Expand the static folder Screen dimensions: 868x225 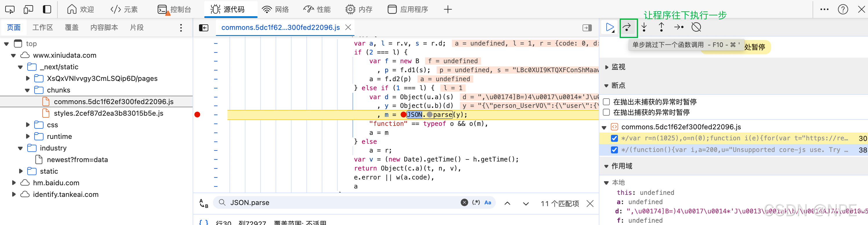coord(21,171)
